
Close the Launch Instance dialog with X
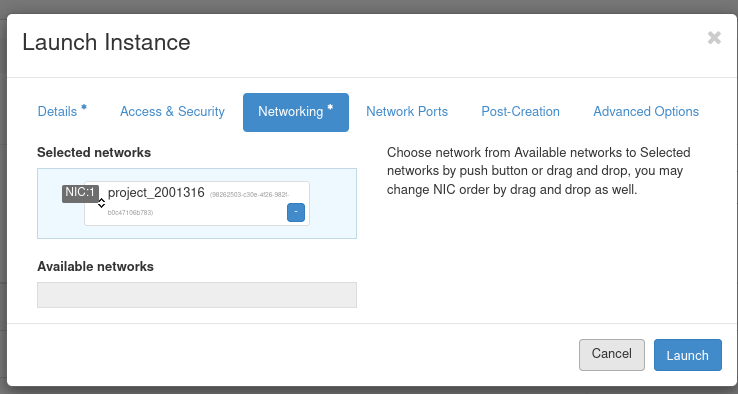pos(714,38)
